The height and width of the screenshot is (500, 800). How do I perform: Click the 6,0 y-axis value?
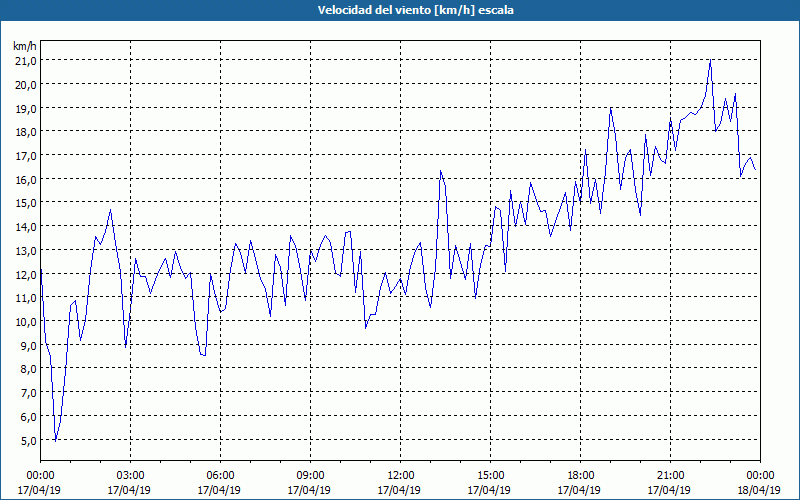(x=29, y=417)
